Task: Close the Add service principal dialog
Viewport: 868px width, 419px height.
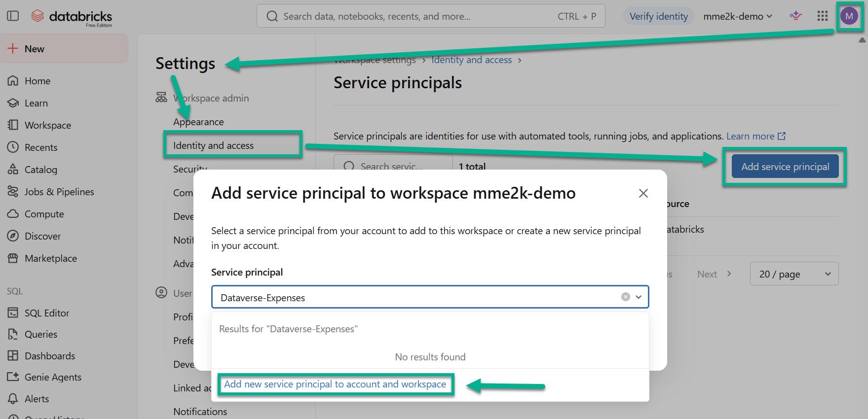Action: (x=643, y=193)
